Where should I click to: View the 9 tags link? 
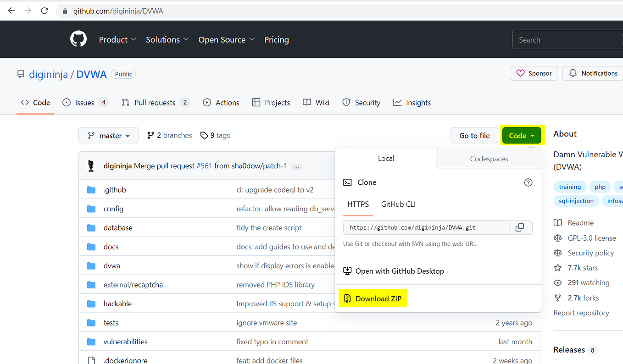[215, 135]
